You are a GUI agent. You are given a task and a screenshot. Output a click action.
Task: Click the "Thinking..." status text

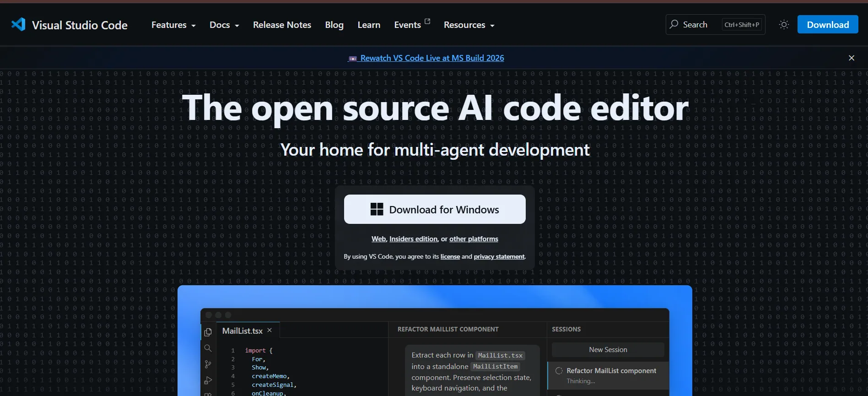coord(581,381)
